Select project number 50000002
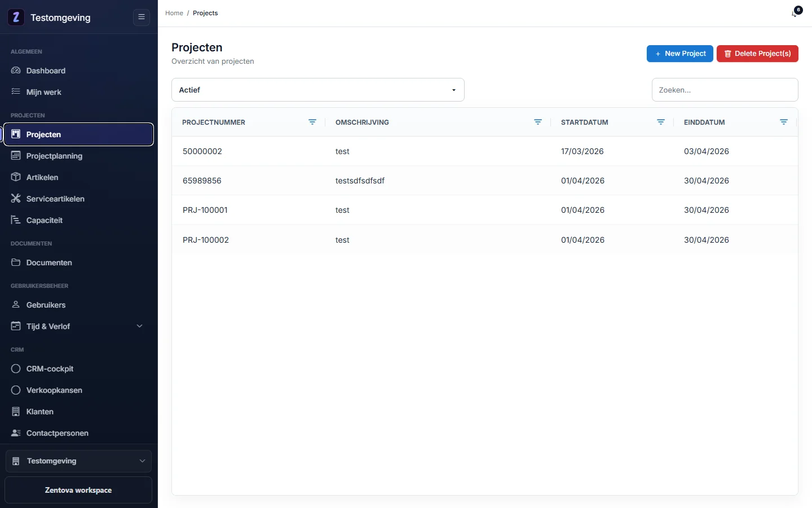Viewport: 812px width, 508px height. pos(202,151)
